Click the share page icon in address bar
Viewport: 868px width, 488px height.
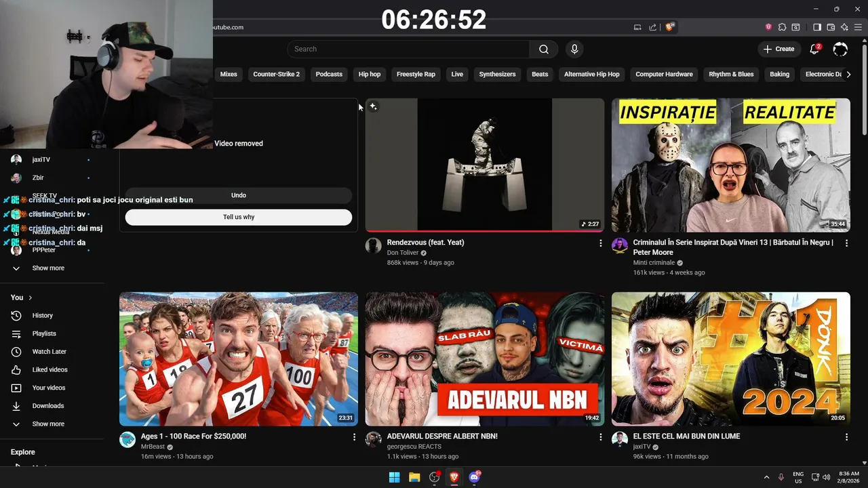tap(652, 27)
